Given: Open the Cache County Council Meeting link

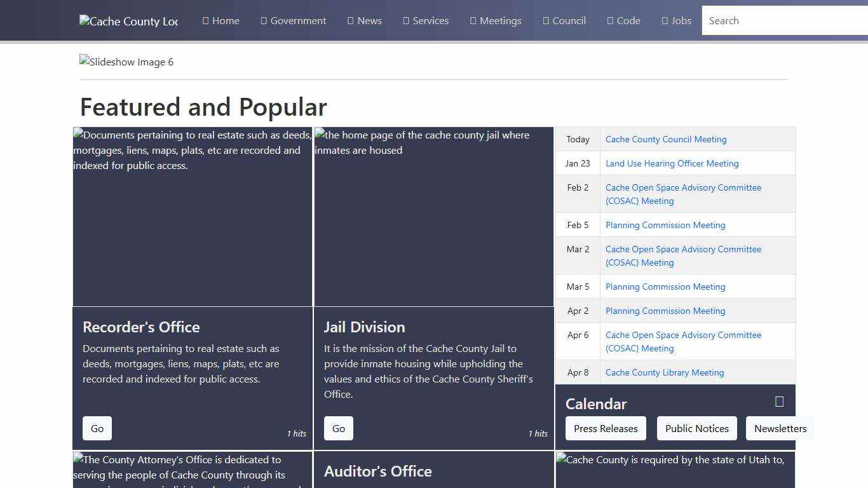Looking at the screenshot, I should (x=666, y=139).
